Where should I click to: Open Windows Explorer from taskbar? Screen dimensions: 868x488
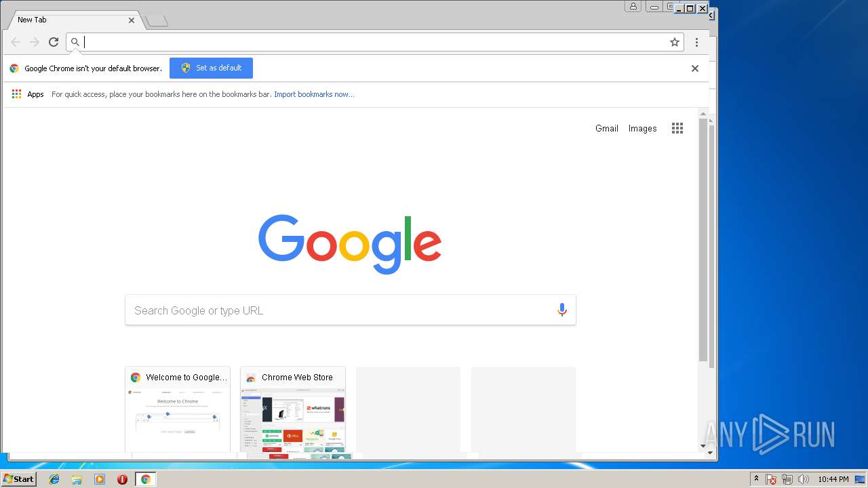tap(77, 479)
